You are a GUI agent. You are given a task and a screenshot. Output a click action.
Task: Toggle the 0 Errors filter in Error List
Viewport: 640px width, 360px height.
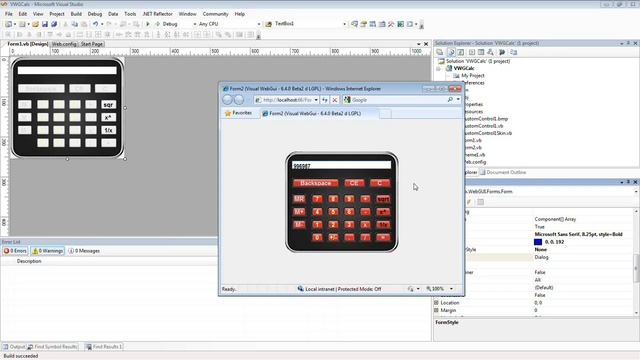point(15,251)
